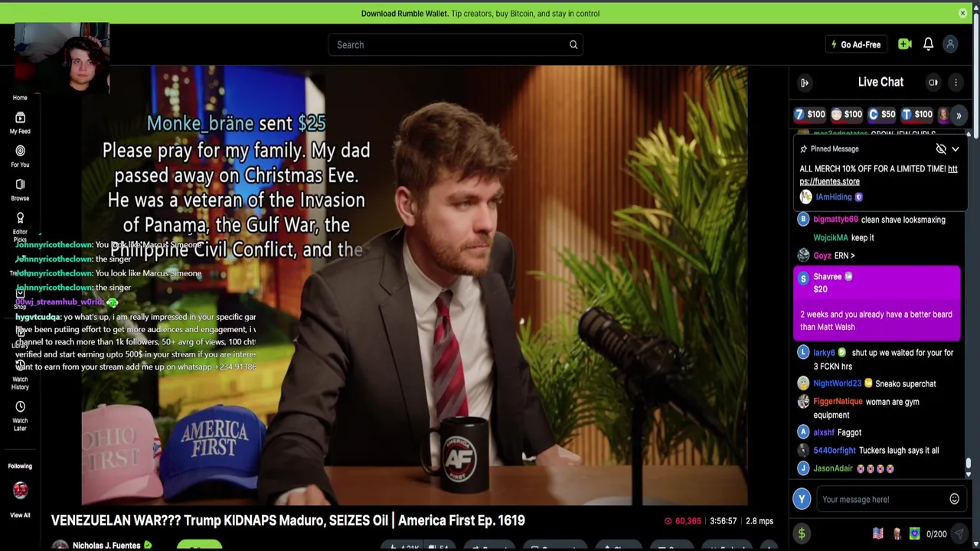Open Editor Picks in sidebar
Image resolution: width=980 pixels, height=551 pixels.
point(20,227)
